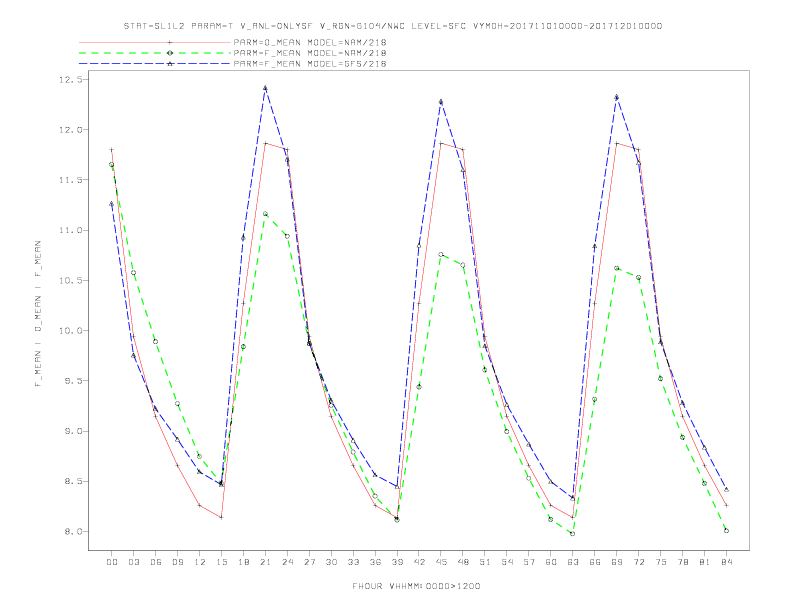Click x-axis tick label 39
792x612 pixels.
397,562
